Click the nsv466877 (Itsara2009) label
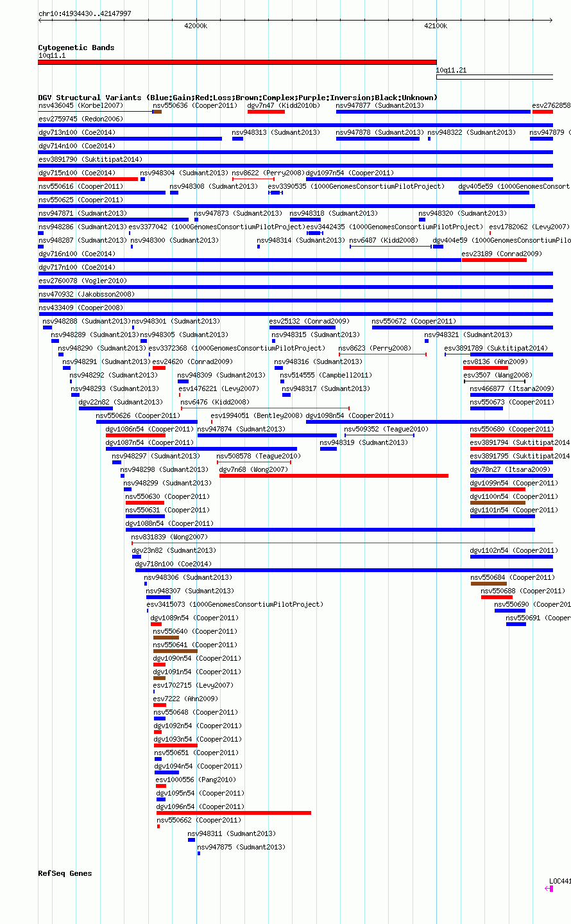This screenshot has height=924, width=571. [x=512, y=388]
